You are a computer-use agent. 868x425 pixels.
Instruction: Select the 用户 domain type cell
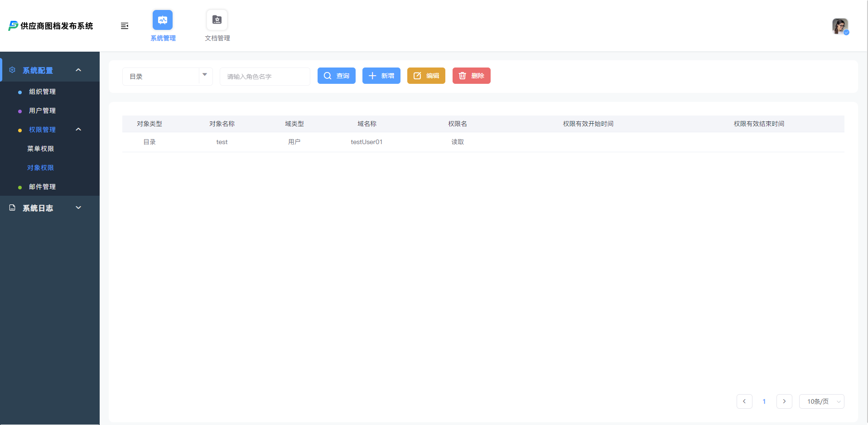coord(294,142)
